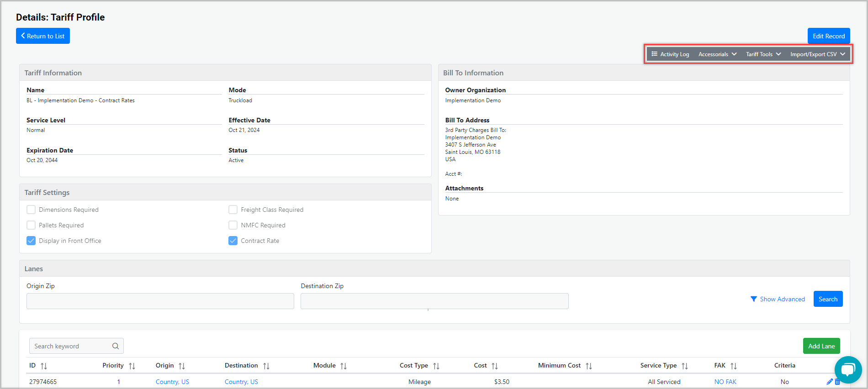Open the Tariff Tools dropdown
The width and height of the screenshot is (868, 389).
pos(763,54)
